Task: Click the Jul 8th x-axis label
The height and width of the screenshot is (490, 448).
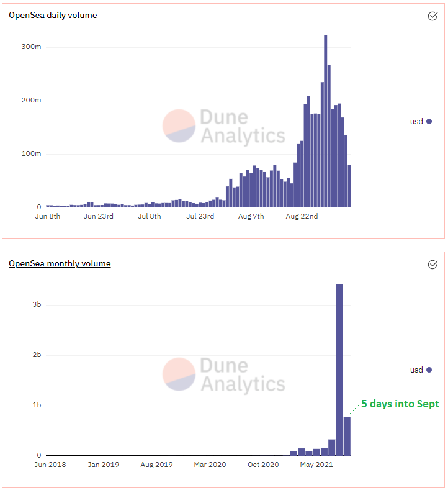Action: click(150, 216)
